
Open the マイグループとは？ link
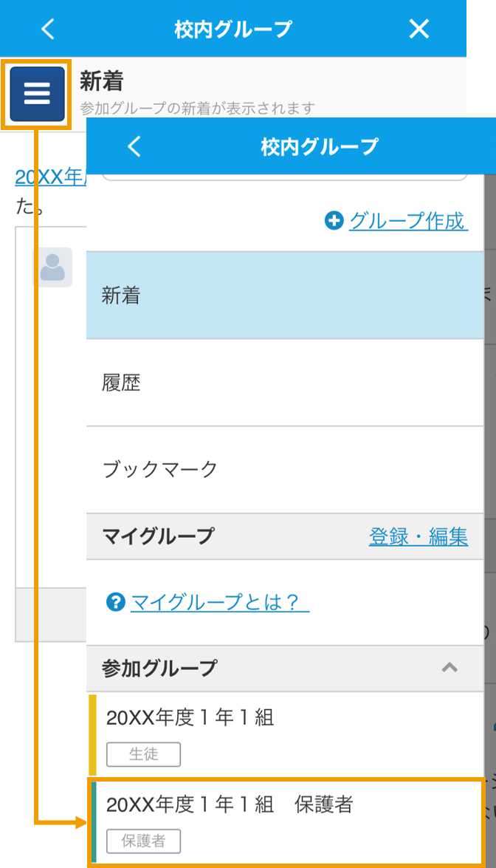219,602
